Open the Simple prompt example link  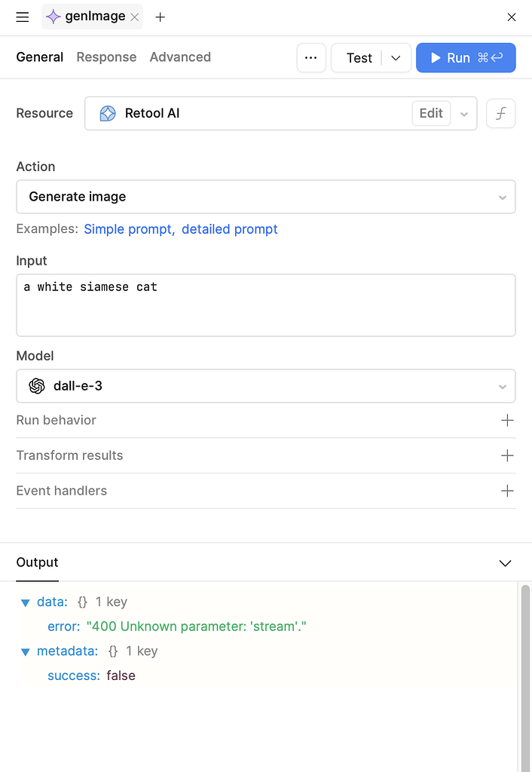coord(125,228)
